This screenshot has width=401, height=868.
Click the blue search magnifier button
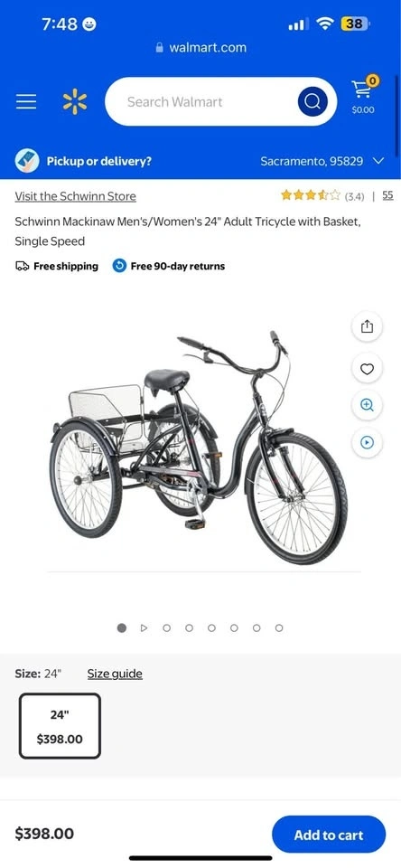[312, 102]
